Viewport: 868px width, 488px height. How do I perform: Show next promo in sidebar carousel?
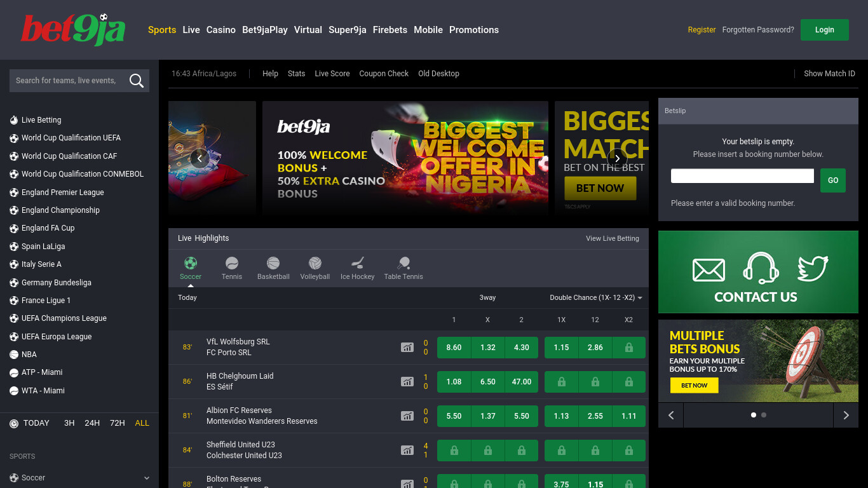point(846,416)
